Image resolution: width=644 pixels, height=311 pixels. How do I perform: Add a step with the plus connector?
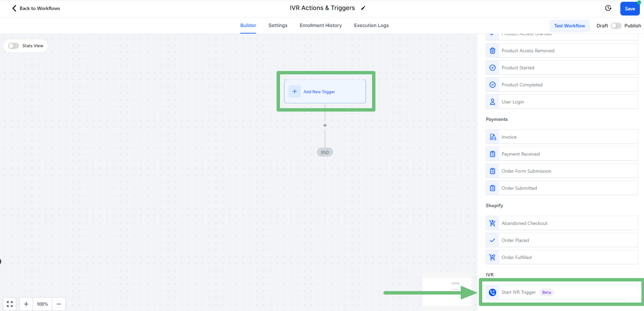(x=325, y=125)
